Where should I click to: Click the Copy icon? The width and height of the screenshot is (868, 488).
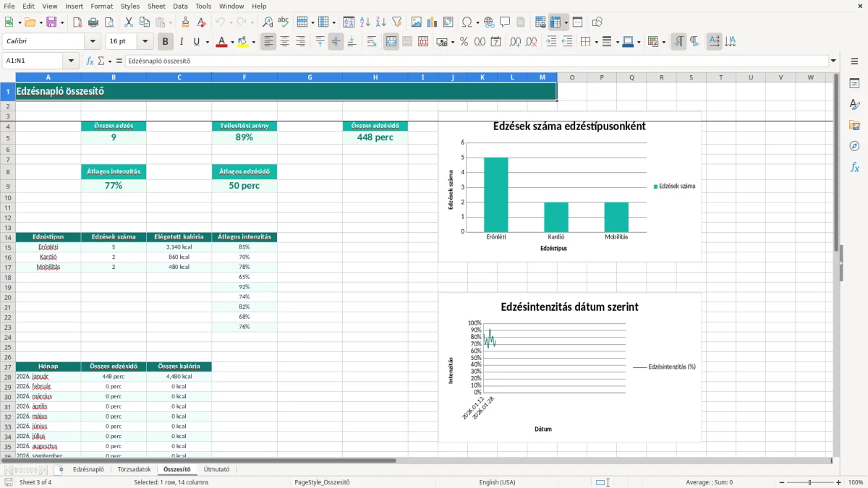[x=145, y=22]
